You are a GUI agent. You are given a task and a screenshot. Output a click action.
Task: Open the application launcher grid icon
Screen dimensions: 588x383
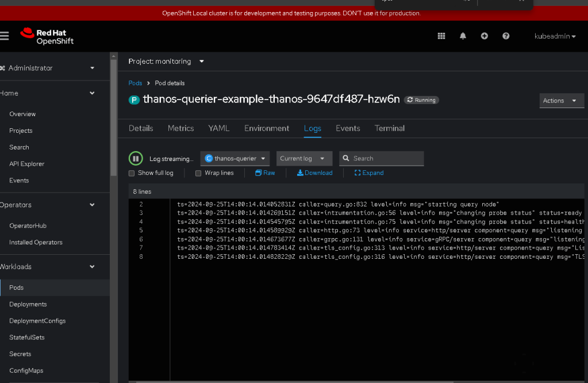[x=441, y=36]
